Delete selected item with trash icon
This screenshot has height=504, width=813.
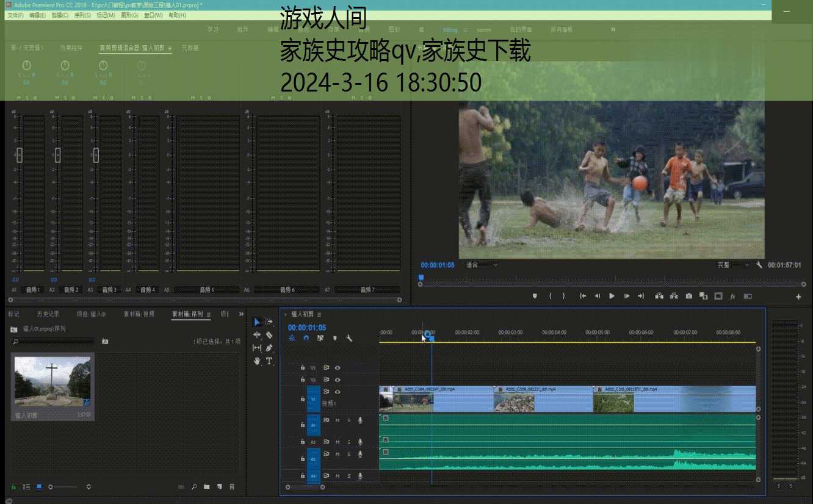pyautogui.click(x=232, y=486)
